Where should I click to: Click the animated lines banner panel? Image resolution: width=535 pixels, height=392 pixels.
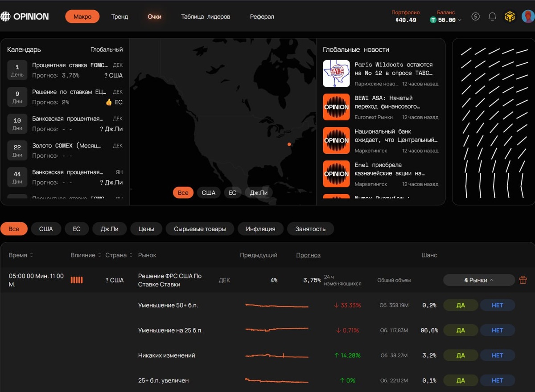coord(494,122)
